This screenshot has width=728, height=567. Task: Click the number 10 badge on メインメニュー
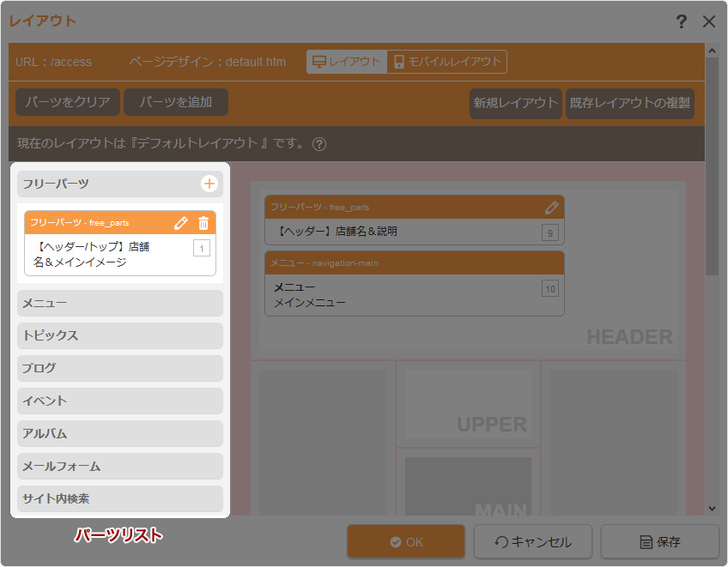point(550,288)
